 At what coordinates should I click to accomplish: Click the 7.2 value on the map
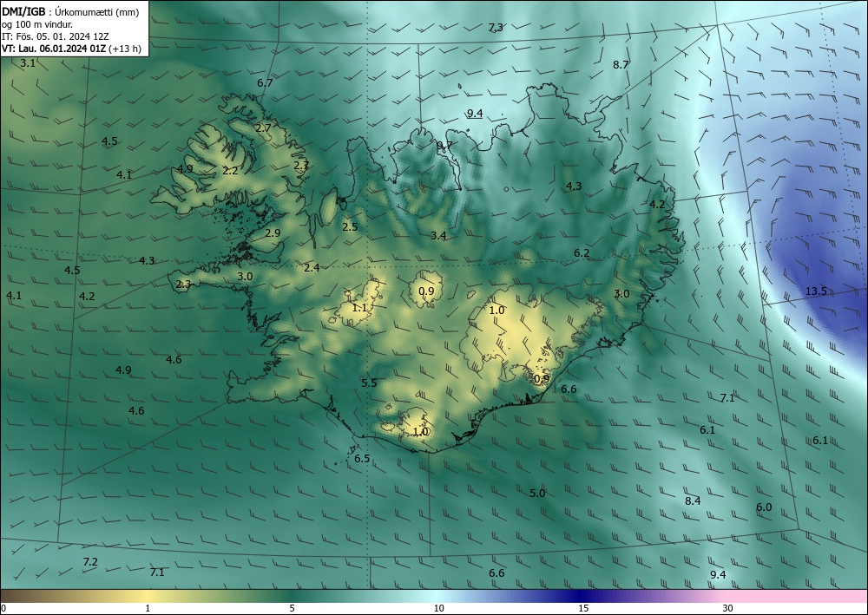[90, 562]
